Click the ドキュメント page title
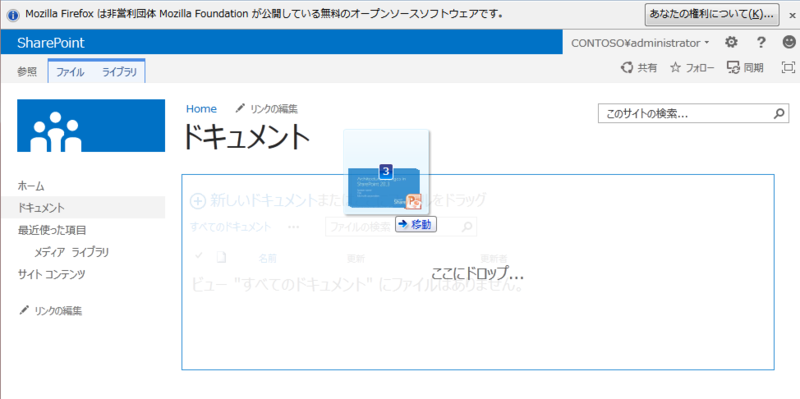The width and height of the screenshot is (800, 399). click(x=247, y=137)
